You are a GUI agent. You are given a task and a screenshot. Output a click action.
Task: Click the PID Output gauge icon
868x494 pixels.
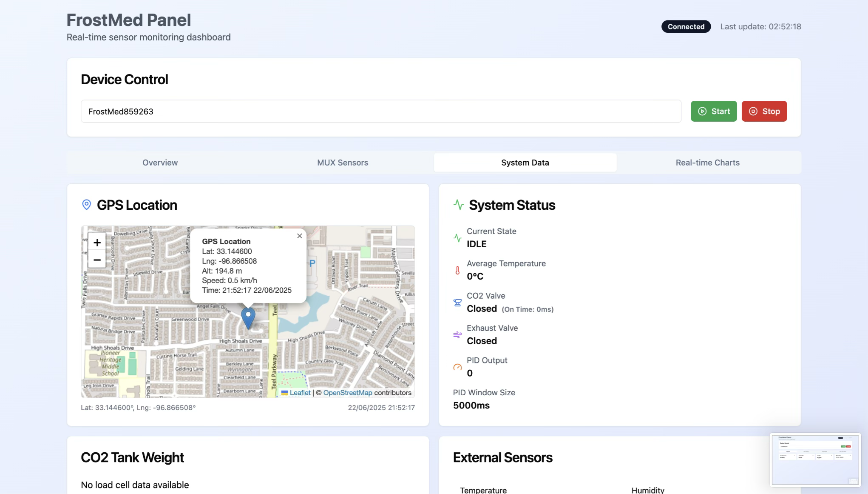[x=457, y=367]
